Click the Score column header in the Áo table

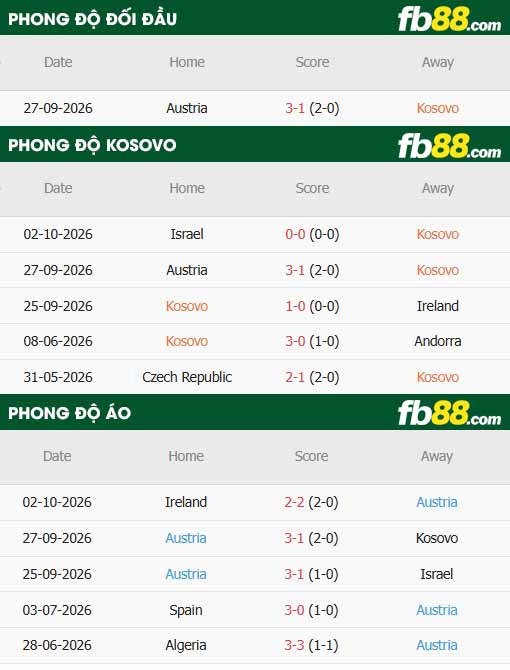coord(311,456)
